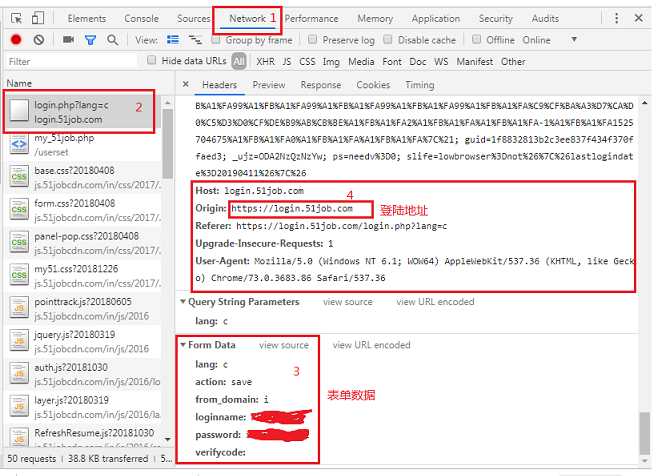The height and width of the screenshot is (476, 659).
Task: Filter requests by Img
Action: pos(331,62)
